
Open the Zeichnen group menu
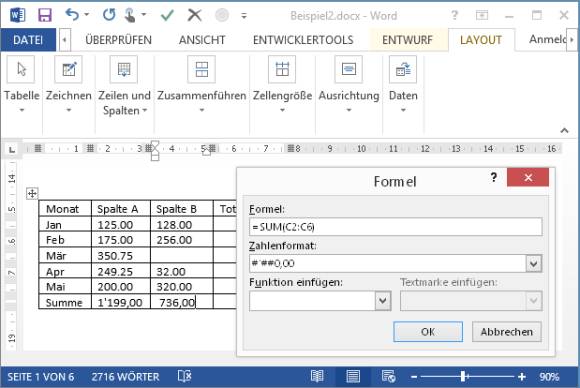tap(68, 85)
